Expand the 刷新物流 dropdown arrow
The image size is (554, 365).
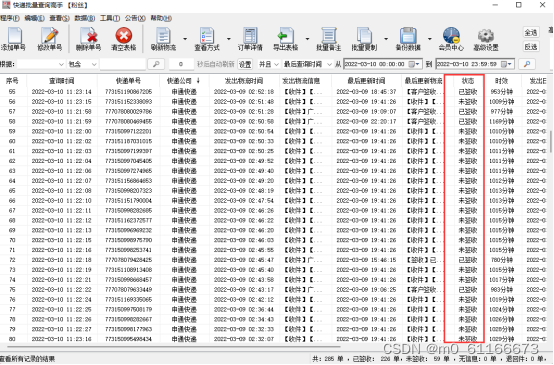185,39
